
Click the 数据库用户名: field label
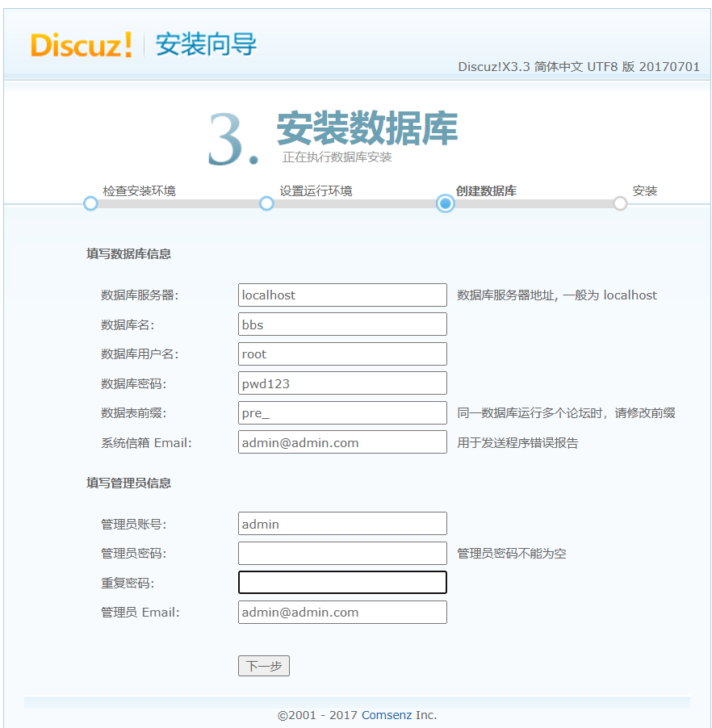(x=140, y=354)
